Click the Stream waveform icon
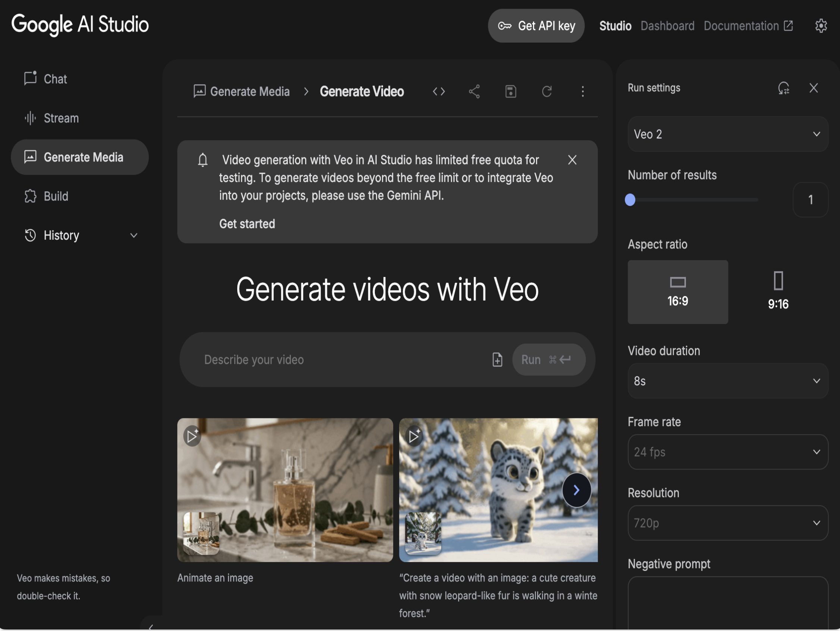Image resolution: width=840 pixels, height=631 pixels. 30,118
